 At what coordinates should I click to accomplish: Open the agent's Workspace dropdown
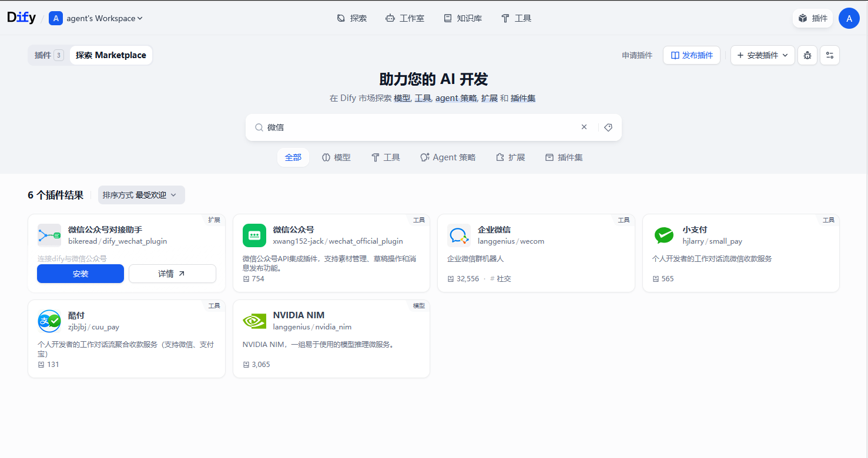point(104,18)
